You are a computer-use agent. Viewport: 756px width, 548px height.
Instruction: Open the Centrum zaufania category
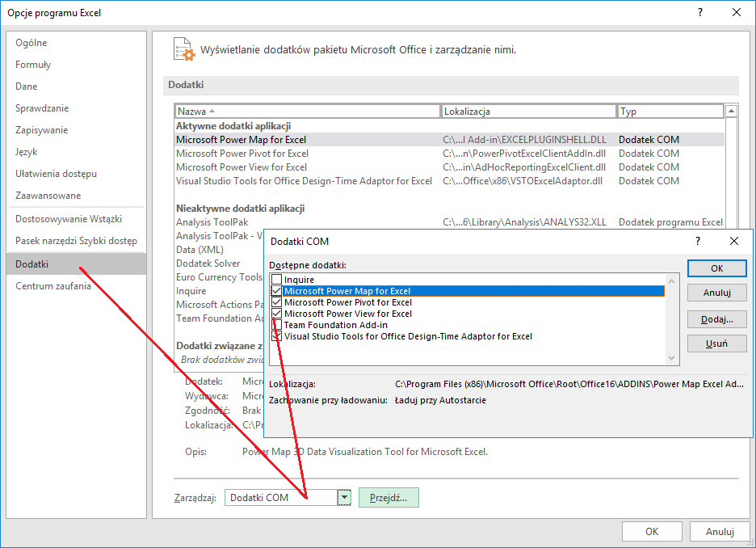tap(76, 286)
